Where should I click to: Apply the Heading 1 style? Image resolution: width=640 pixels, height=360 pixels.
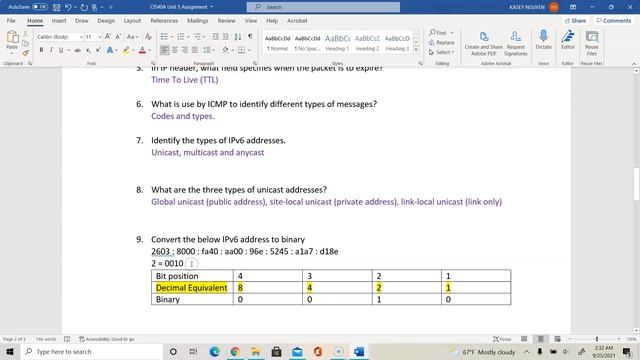[x=337, y=42]
